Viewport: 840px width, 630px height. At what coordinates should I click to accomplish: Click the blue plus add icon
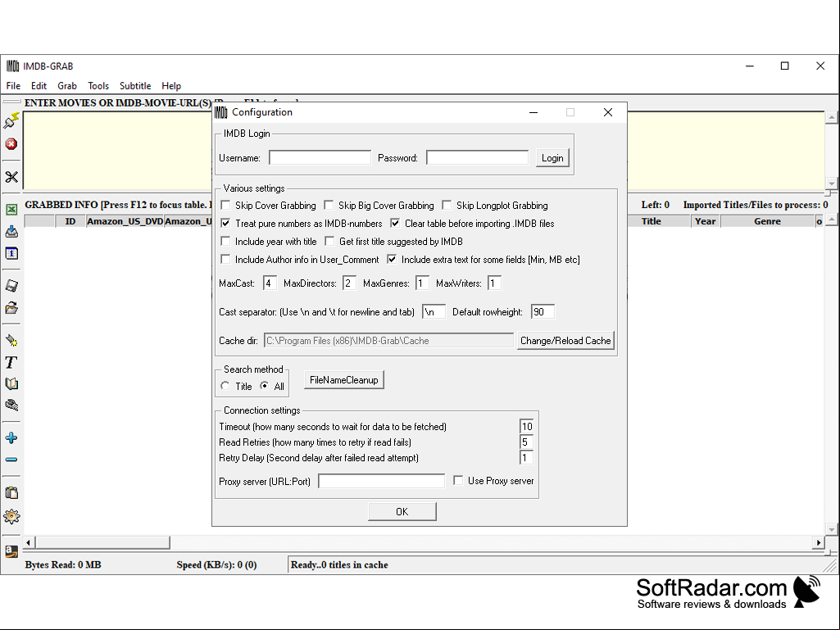11,438
